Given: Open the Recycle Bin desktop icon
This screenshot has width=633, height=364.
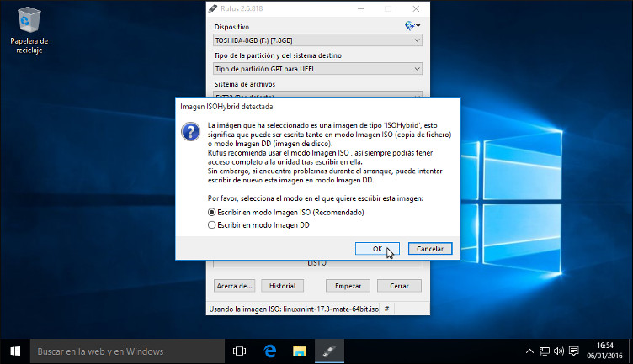Looking at the screenshot, I should click(x=29, y=30).
